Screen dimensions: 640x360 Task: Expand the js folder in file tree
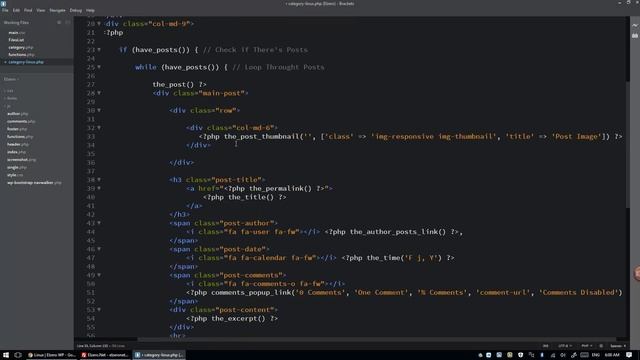click(x=8, y=106)
